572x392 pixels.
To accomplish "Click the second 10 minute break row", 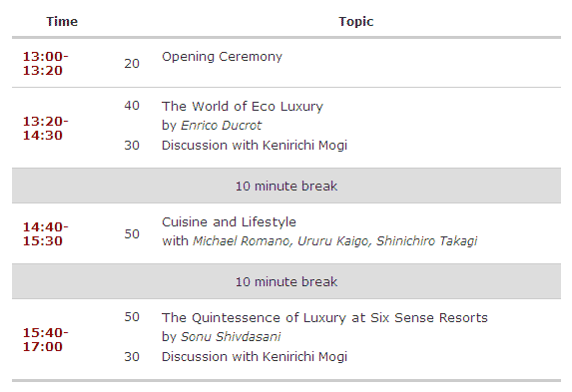I will (x=286, y=281).
